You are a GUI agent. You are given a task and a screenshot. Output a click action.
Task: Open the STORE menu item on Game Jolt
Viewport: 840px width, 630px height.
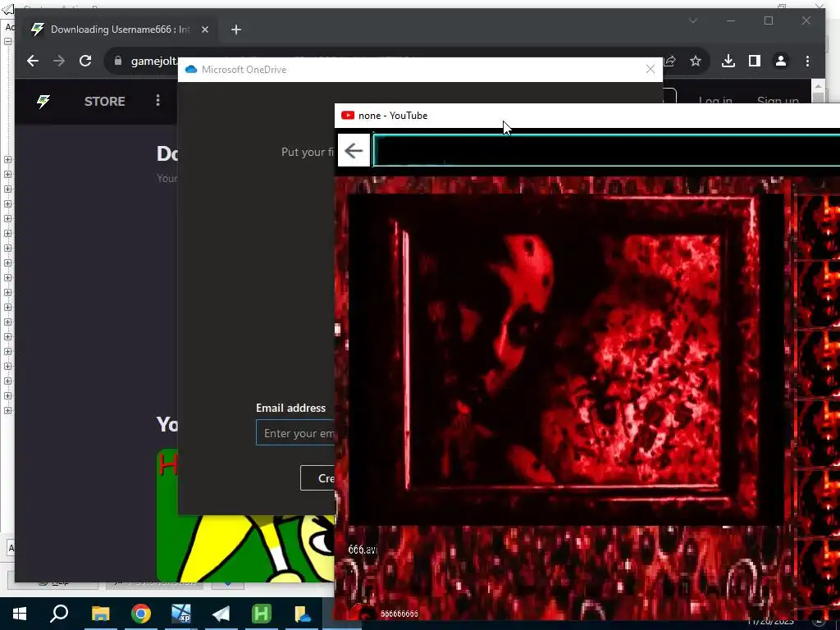[x=104, y=101]
